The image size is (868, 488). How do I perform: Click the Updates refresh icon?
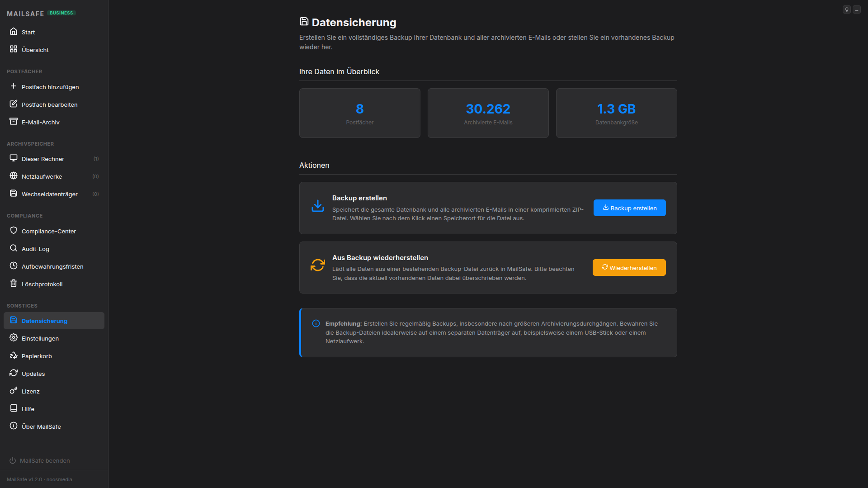tap(14, 373)
